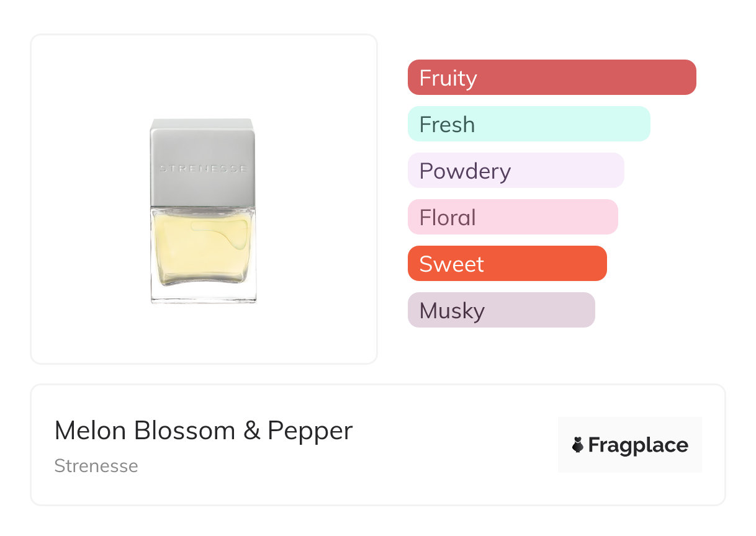The width and height of the screenshot is (756, 536).
Task: Open the Strenesse brand link under the title
Action: point(96,466)
